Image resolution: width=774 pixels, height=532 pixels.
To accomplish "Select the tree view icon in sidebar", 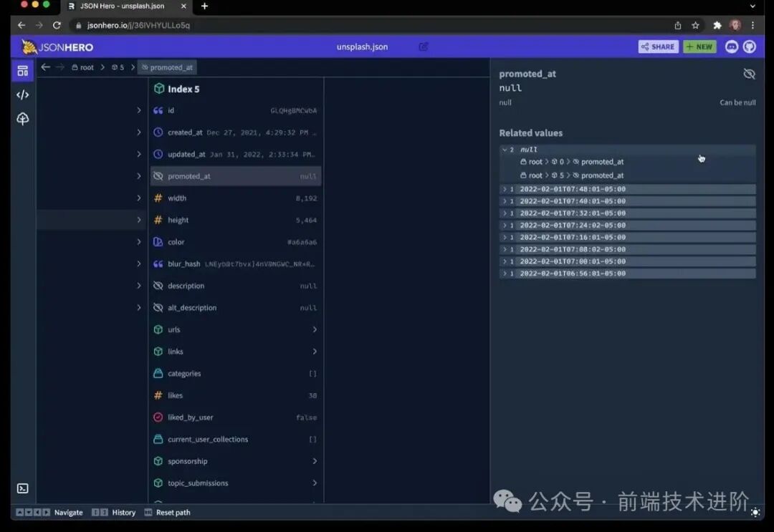I will (x=22, y=119).
